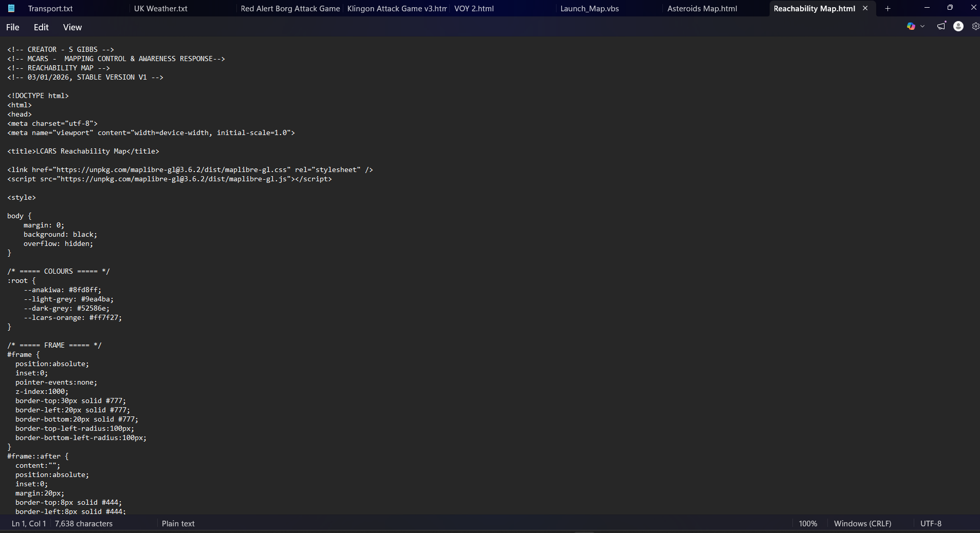The width and height of the screenshot is (980, 533).
Task: Switch to the UK Weather.txt tab
Action: click(x=161, y=9)
